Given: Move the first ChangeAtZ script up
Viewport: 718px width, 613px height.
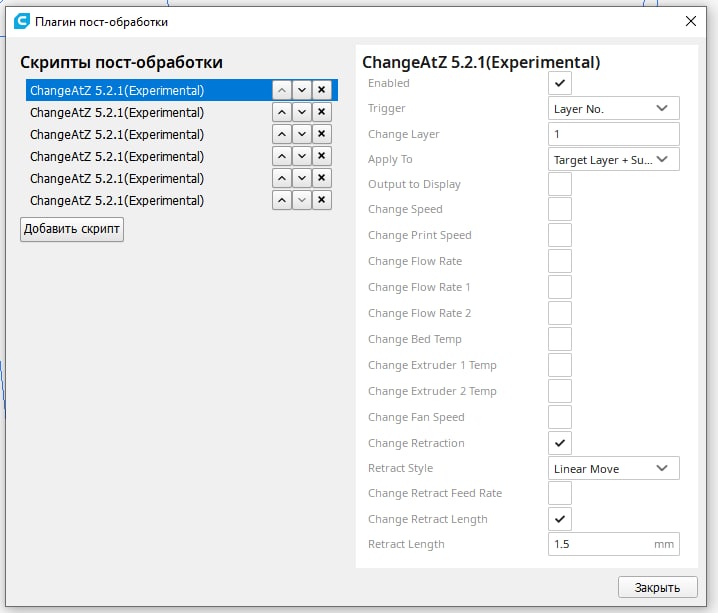Looking at the screenshot, I should 282,90.
